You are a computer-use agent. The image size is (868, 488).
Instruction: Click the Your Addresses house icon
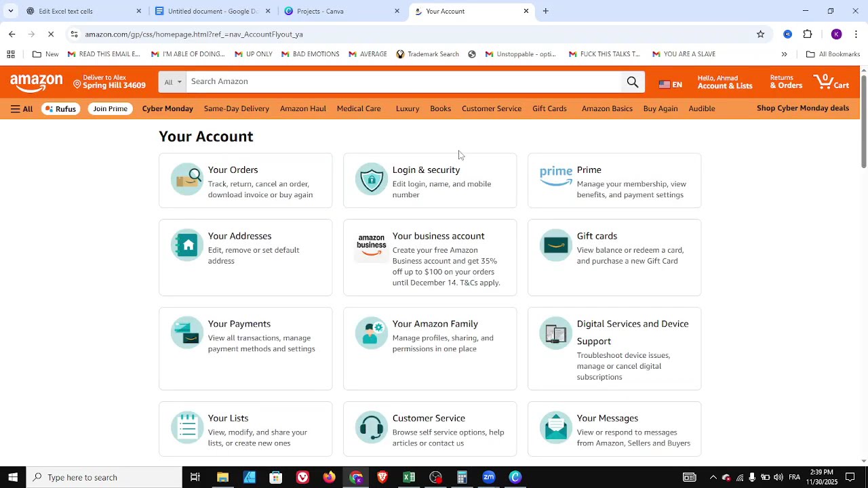coord(187,245)
